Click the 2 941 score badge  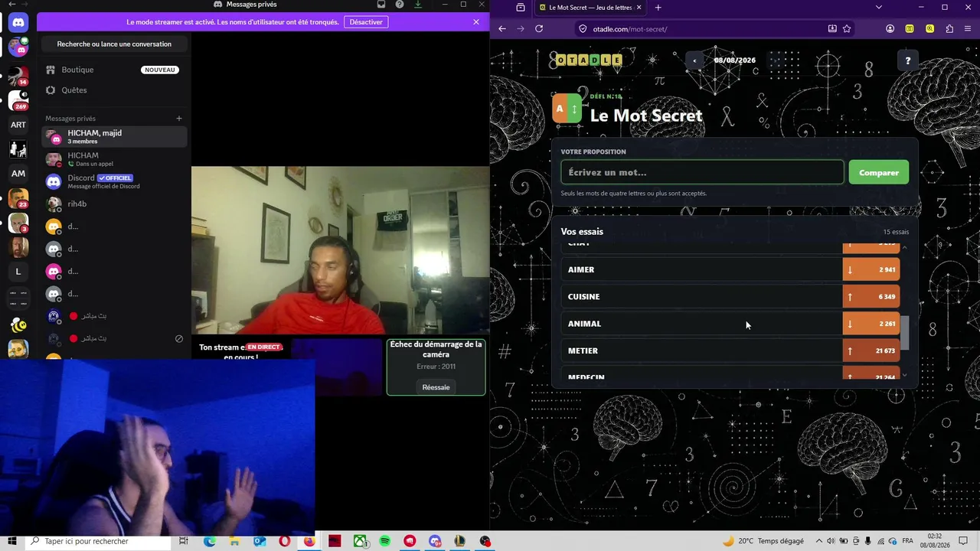click(871, 269)
